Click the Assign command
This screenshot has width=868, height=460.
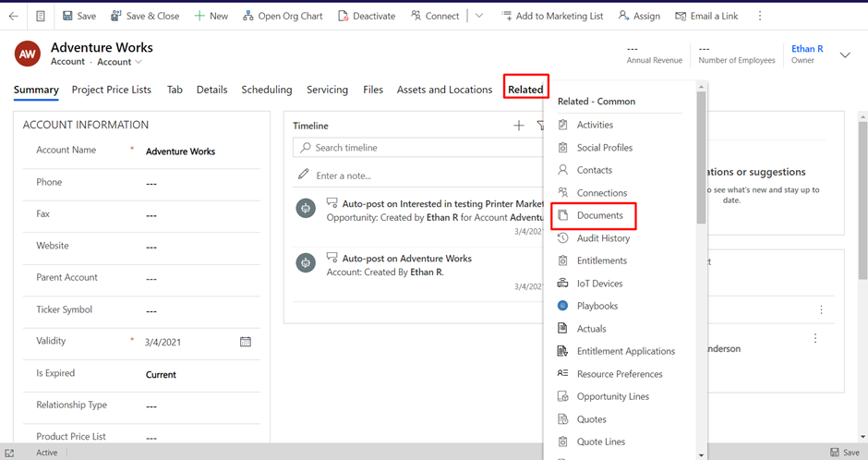[639, 16]
